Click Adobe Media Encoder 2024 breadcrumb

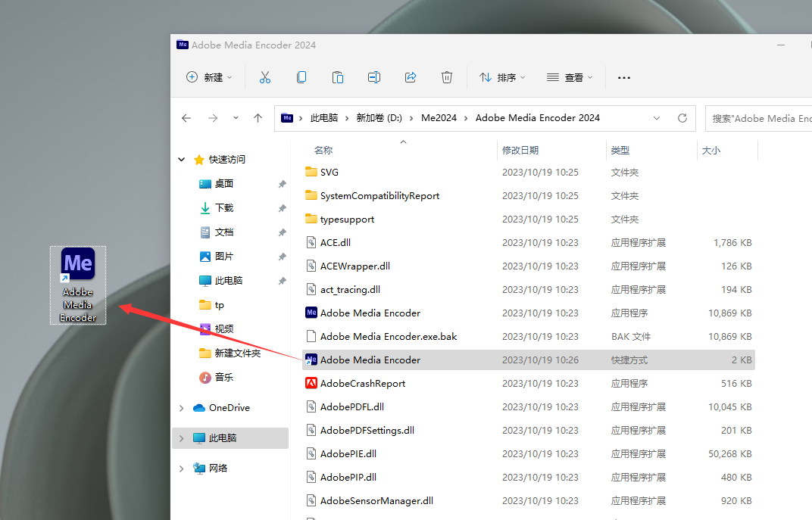538,118
